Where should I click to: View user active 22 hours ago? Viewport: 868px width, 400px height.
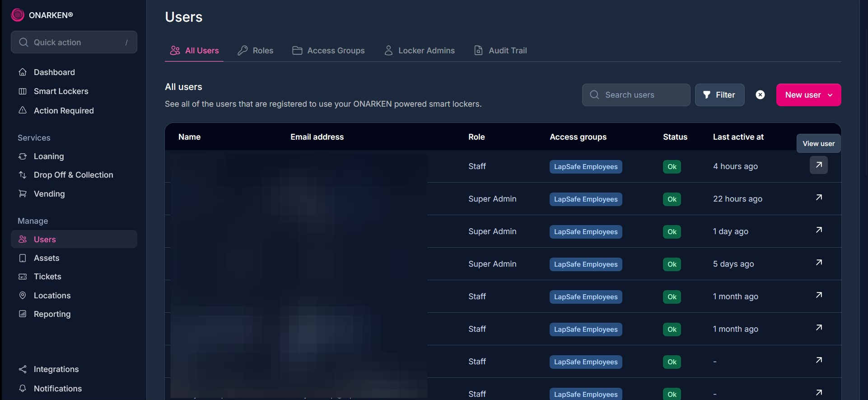(x=819, y=198)
